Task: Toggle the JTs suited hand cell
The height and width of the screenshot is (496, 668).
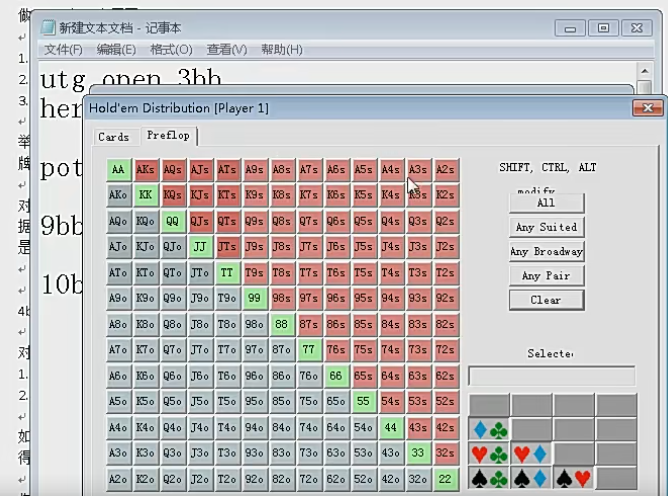Action: click(228, 246)
